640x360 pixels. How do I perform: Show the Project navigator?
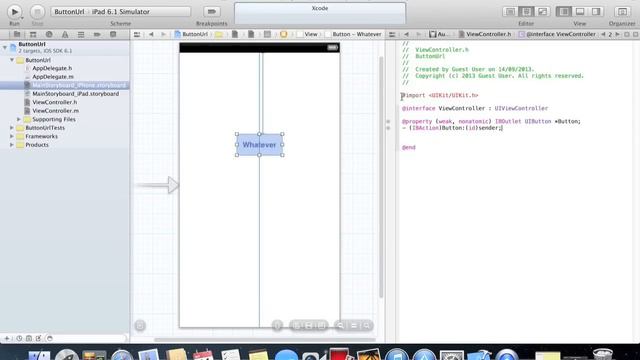point(17,35)
